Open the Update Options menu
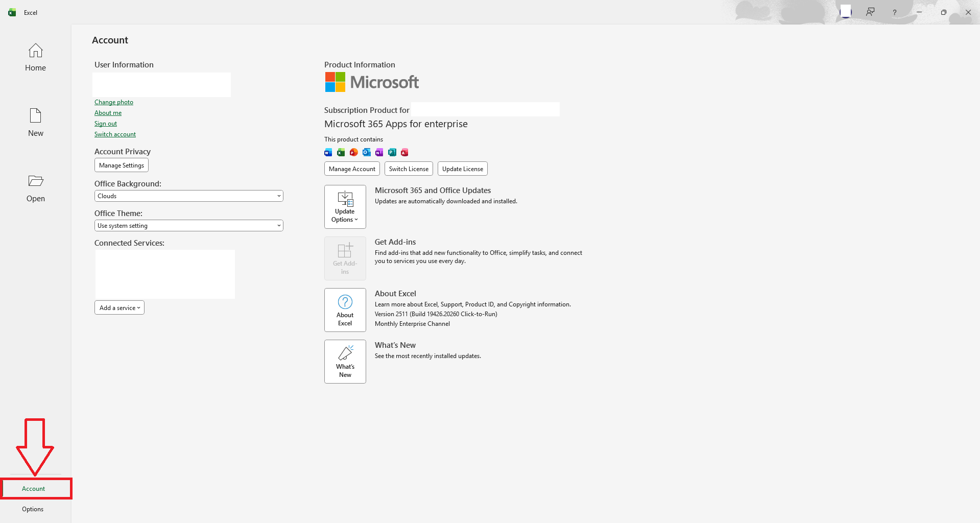This screenshot has height=523, width=980. pos(345,207)
